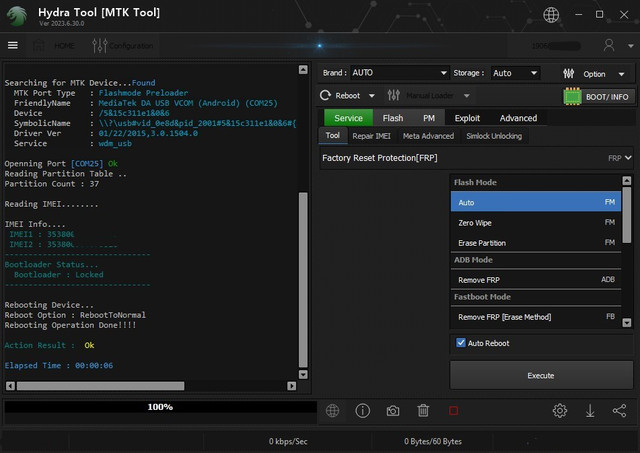Click the log scroll down arrow
Viewport: 640px width, 453px height.
coord(303,374)
